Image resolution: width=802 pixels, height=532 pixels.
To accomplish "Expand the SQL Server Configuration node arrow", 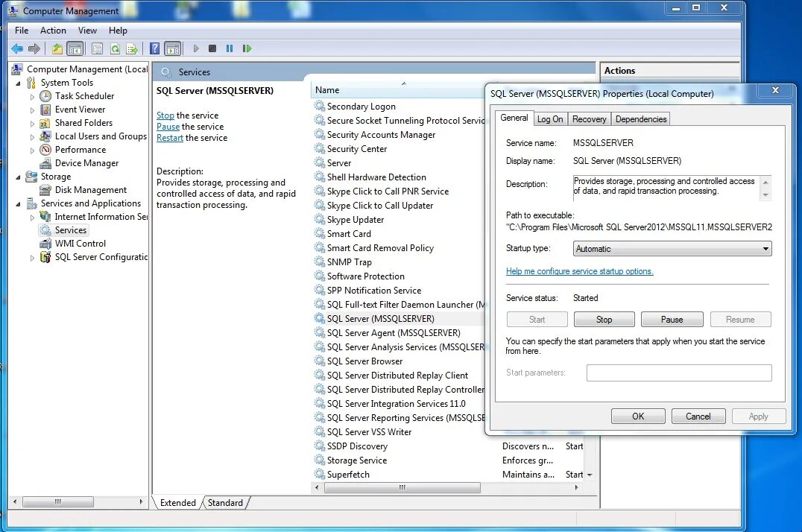I will click(32, 257).
